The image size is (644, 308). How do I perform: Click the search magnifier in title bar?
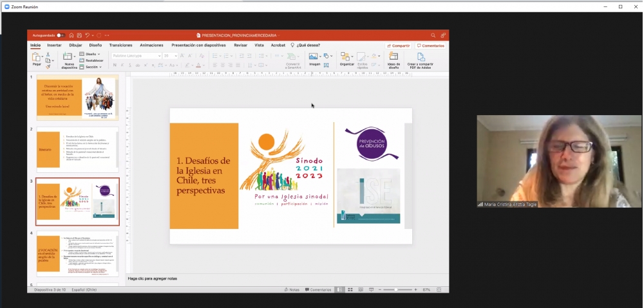pos(433,35)
